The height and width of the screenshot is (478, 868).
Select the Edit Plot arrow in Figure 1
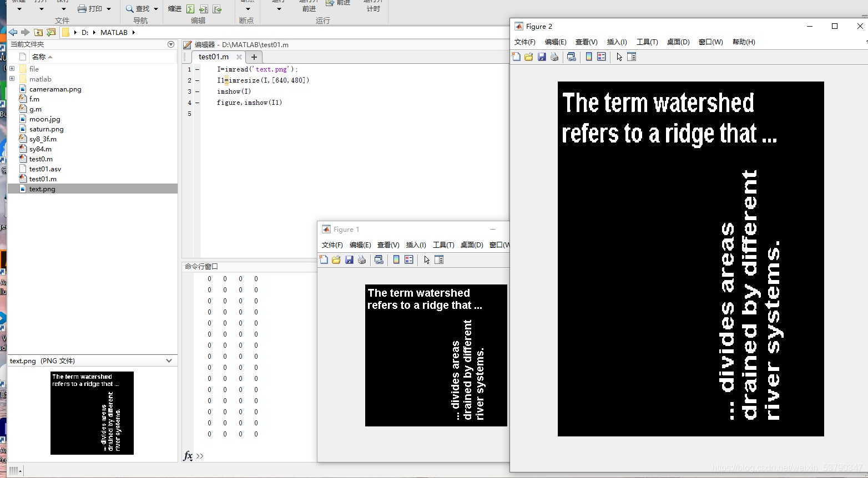click(x=427, y=260)
